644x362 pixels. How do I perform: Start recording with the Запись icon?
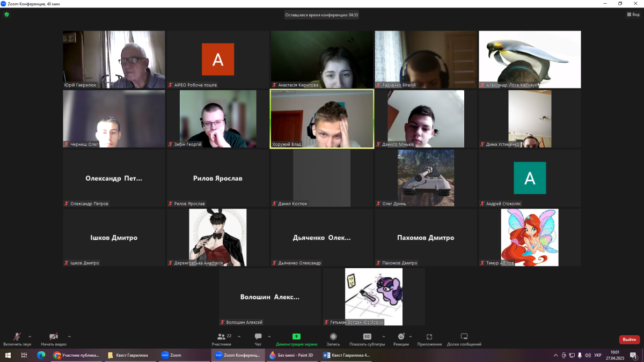333,337
